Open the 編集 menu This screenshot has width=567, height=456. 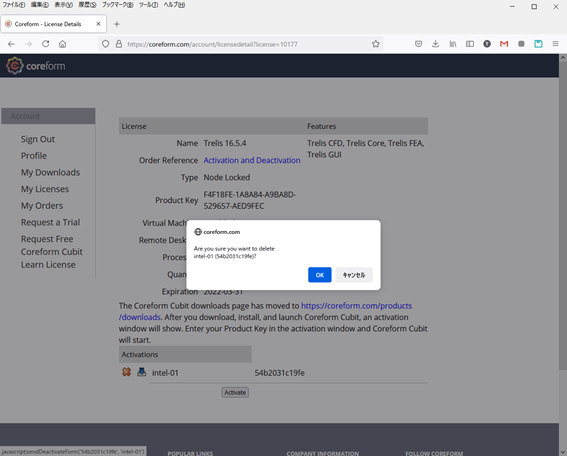pos(40,5)
